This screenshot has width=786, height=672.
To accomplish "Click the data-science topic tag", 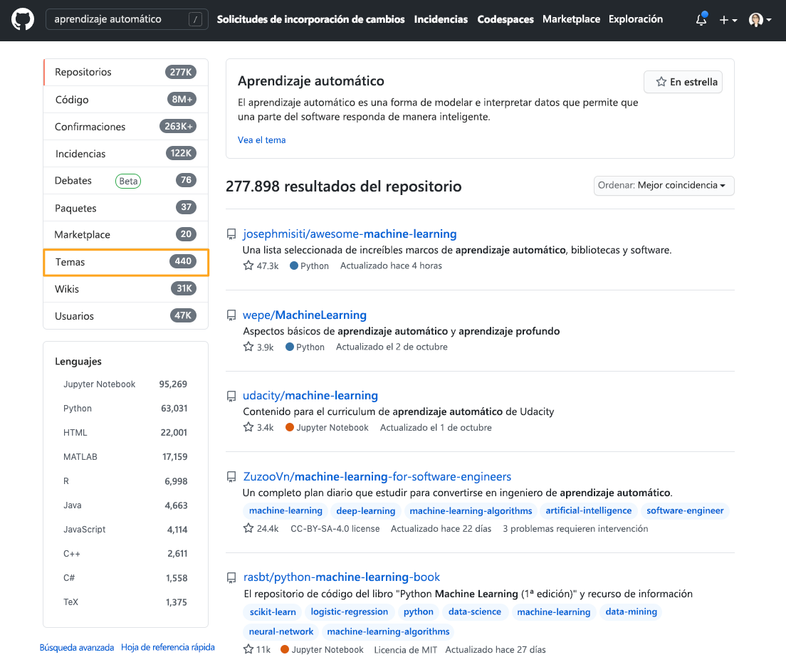I will [475, 612].
